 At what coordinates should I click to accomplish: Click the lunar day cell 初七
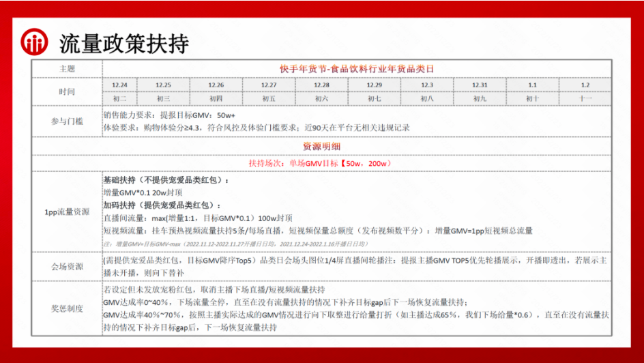coord(374,98)
